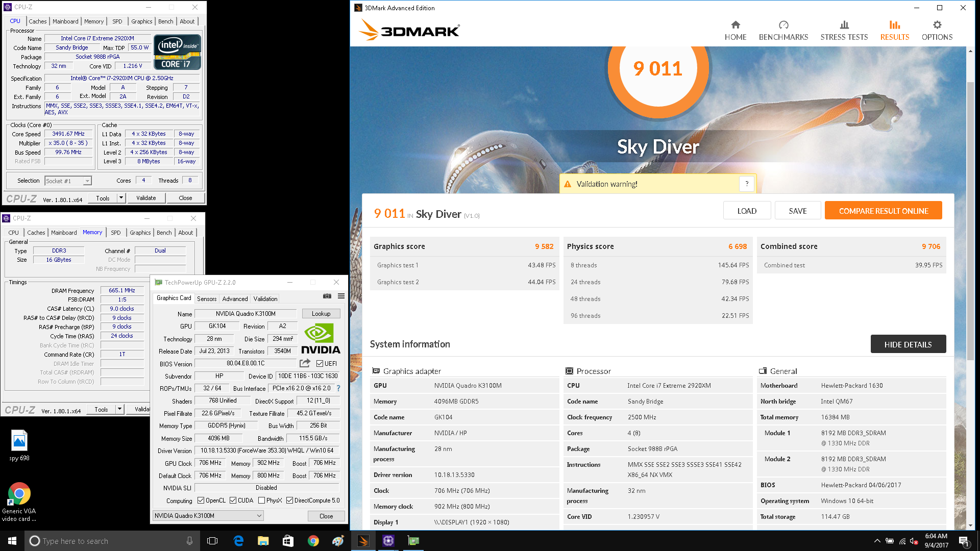Click the 3DMark taskbar icon
Viewport: 980px width, 551px height.
(363, 541)
